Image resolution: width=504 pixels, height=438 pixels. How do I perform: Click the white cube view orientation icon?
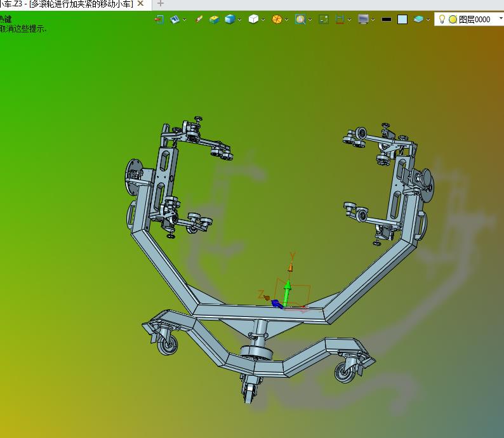pos(254,20)
